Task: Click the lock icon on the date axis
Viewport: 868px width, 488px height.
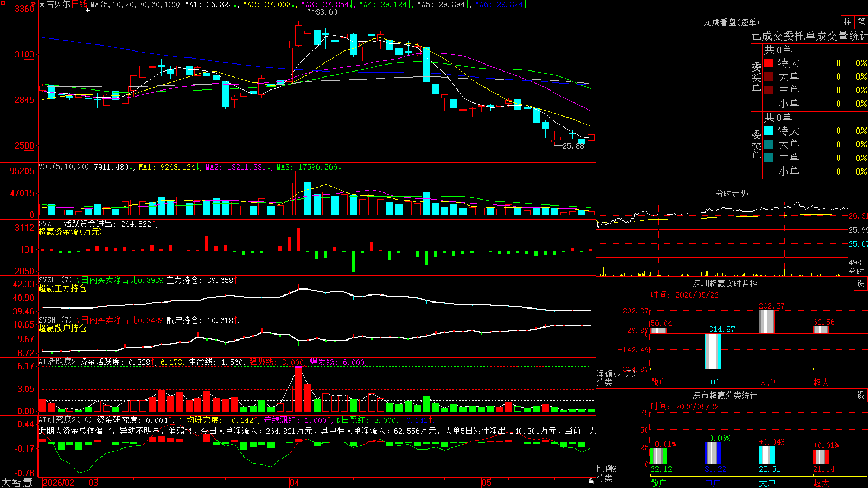Action: click(591, 481)
